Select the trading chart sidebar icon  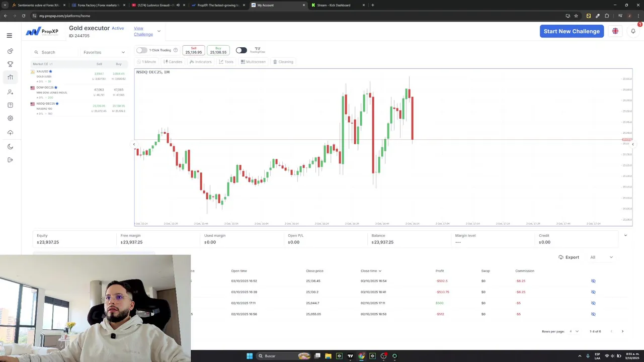[10, 77]
